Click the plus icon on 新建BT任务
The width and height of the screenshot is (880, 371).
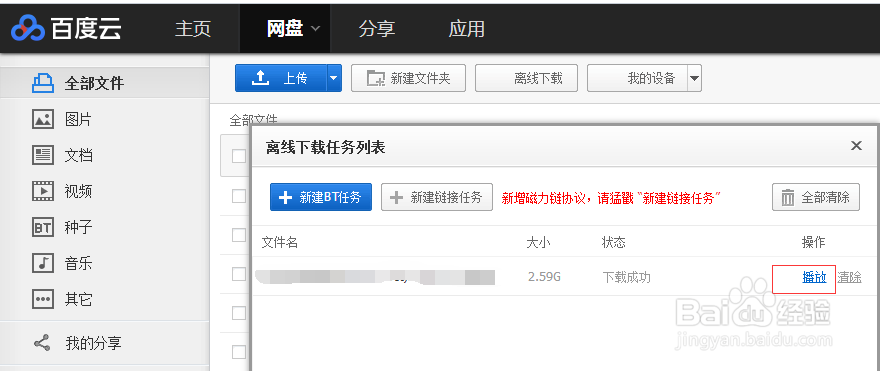tap(286, 198)
